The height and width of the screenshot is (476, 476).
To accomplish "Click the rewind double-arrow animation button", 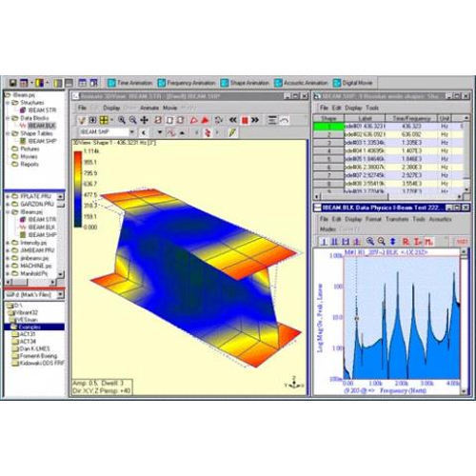I will [233, 120].
